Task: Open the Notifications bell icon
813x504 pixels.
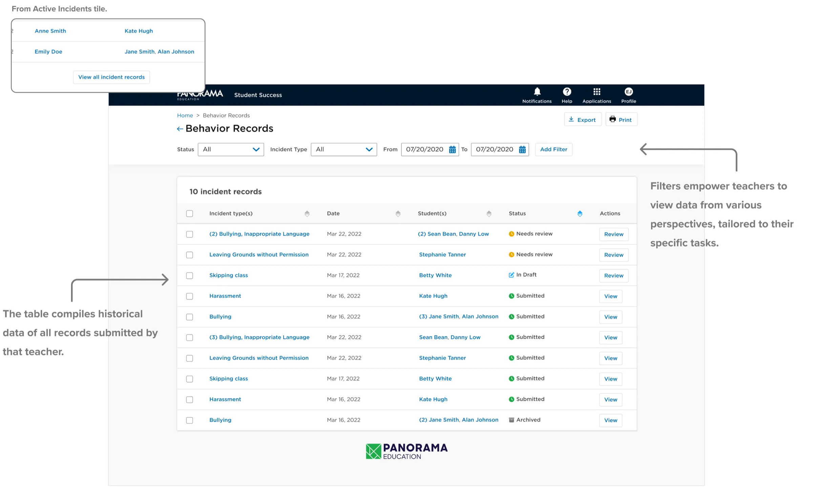Action: (537, 92)
